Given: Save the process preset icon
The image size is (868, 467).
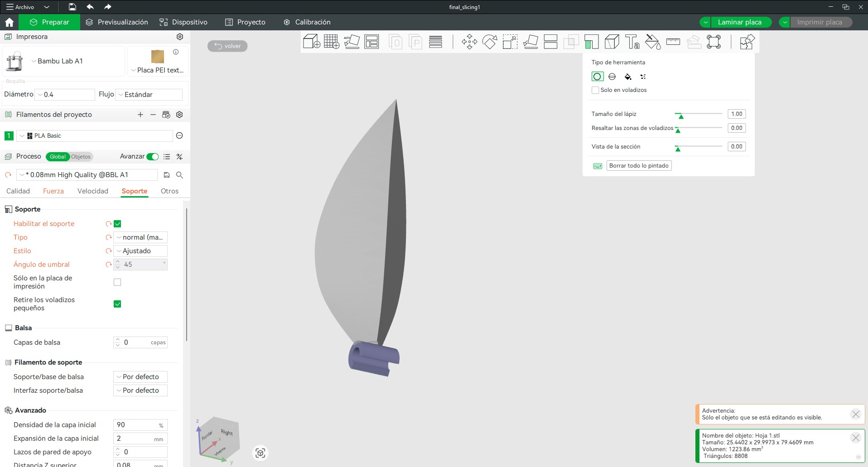Looking at the screenshot, I should [167, 175].
